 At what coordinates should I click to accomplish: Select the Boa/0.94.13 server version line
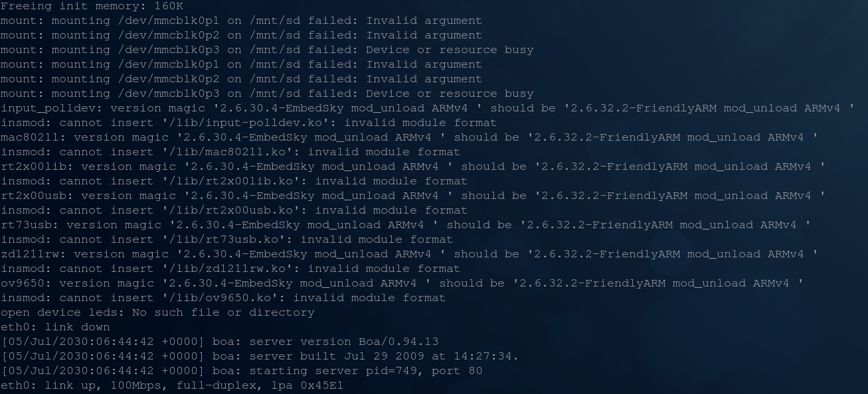click(x=220, y=342)
